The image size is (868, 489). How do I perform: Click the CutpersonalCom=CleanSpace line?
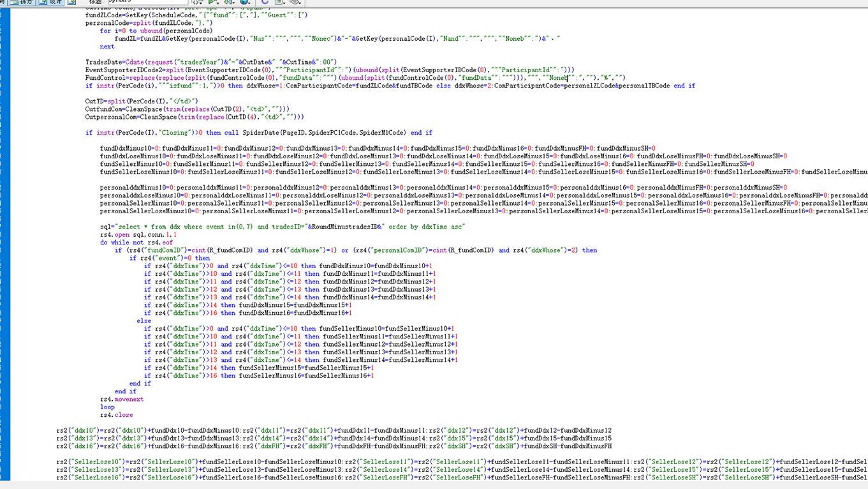click(195, 117)
